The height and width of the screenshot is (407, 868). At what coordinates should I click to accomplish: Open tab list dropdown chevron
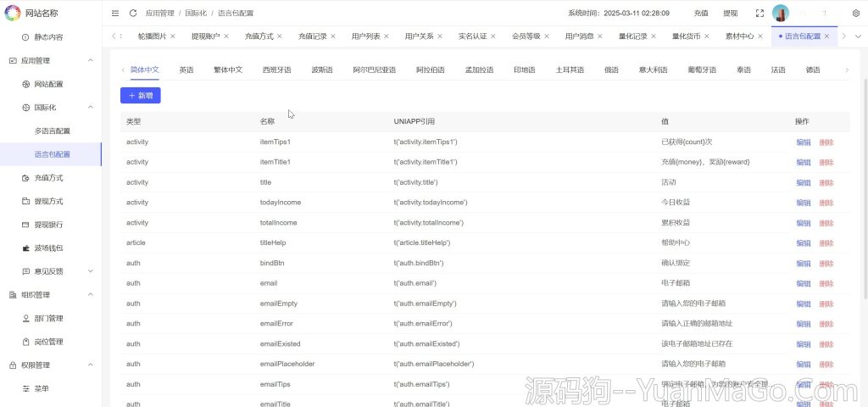coord(859,36)
